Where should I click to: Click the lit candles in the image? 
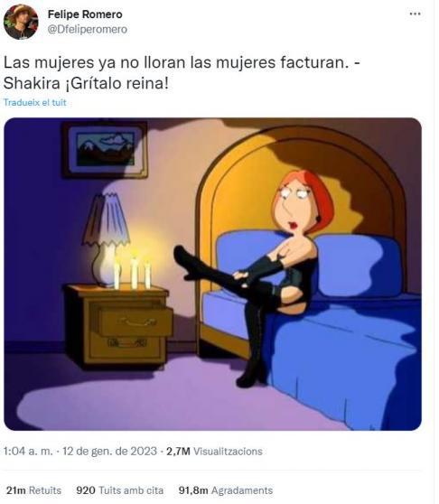tap(134, 270)
